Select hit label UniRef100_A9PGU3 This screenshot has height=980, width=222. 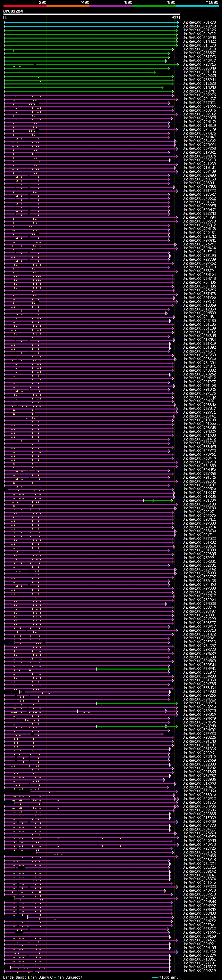pyautogui.click(x=199, y=524)
